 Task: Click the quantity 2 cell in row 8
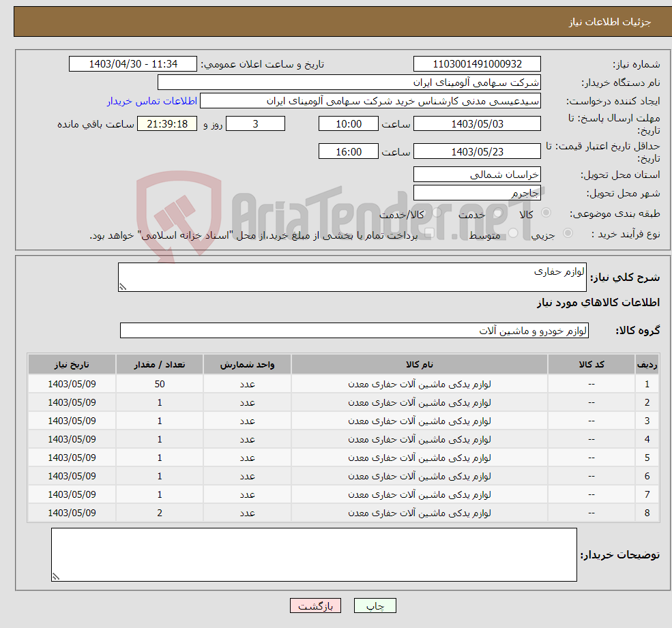tap(160, 513)
